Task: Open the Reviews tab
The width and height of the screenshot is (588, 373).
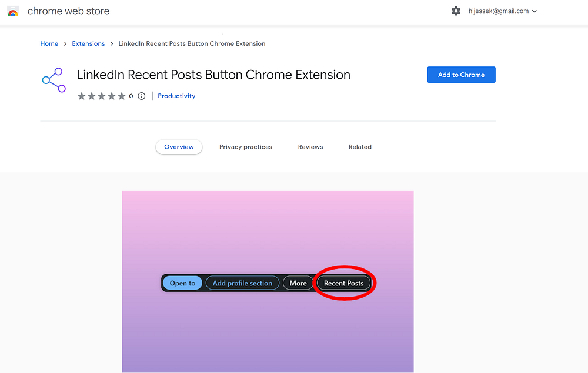Action: (310, 147)
